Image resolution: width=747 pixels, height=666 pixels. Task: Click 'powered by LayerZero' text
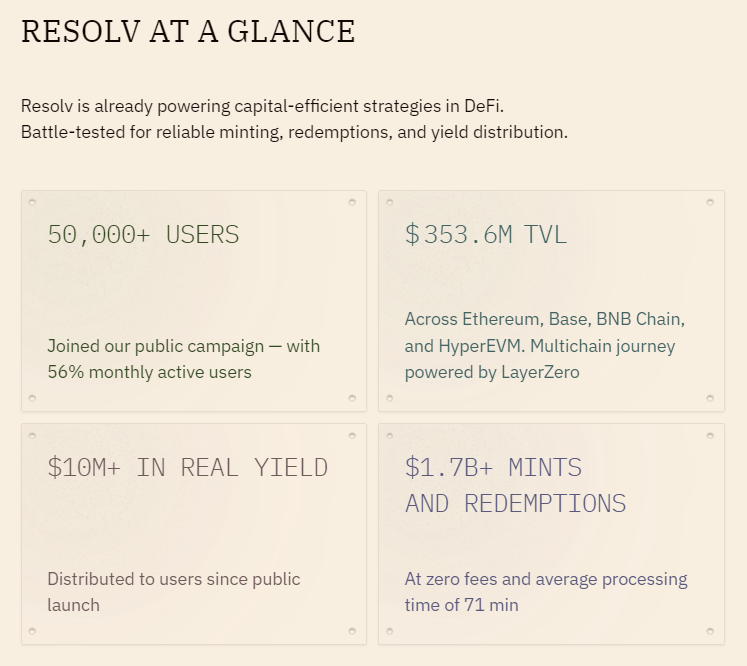point(492,373)
